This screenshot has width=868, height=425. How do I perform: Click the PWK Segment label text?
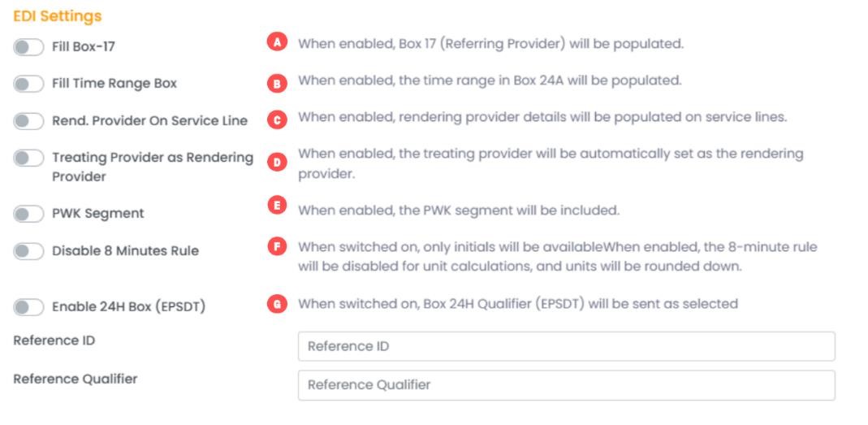(x=98, y=214)
